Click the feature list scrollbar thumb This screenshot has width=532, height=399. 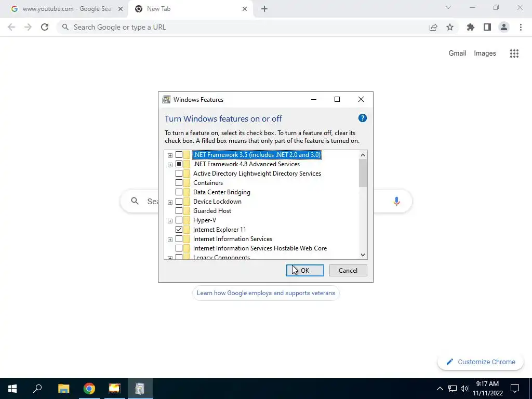coord(363,173)
